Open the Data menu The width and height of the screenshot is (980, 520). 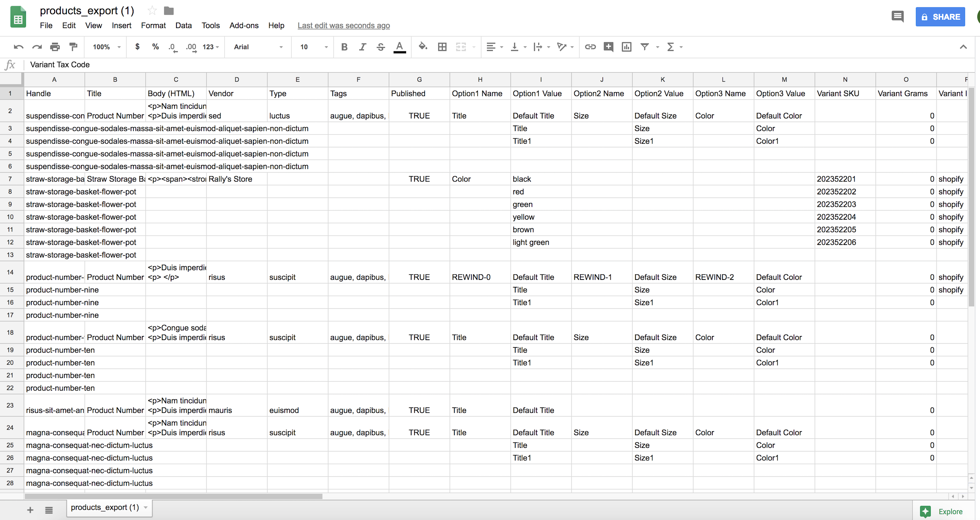(x=184, y=25)
